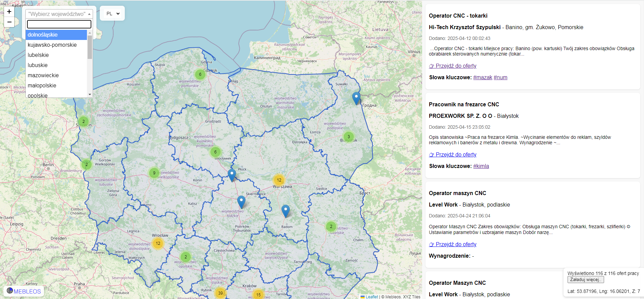Viewport: 644px width, 299px height.
Task: Click the MEBLEOS logo
Action: [x=24, y=291]
